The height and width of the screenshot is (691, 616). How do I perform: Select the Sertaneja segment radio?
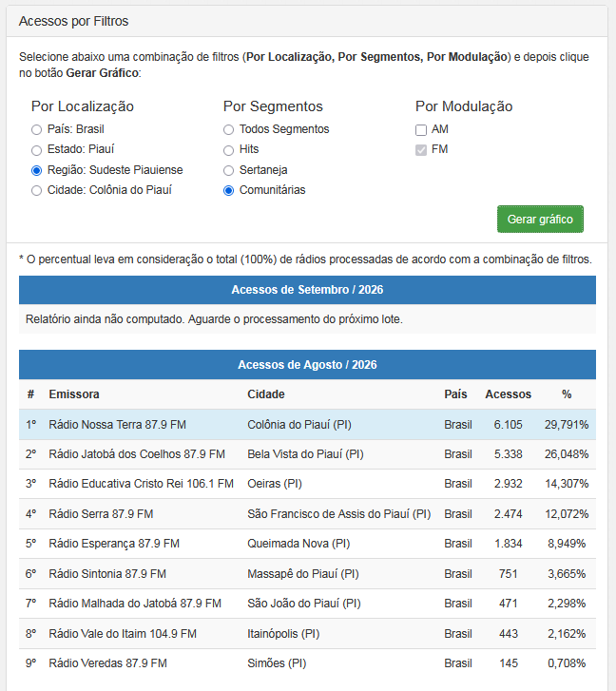[x=228, y=170]
